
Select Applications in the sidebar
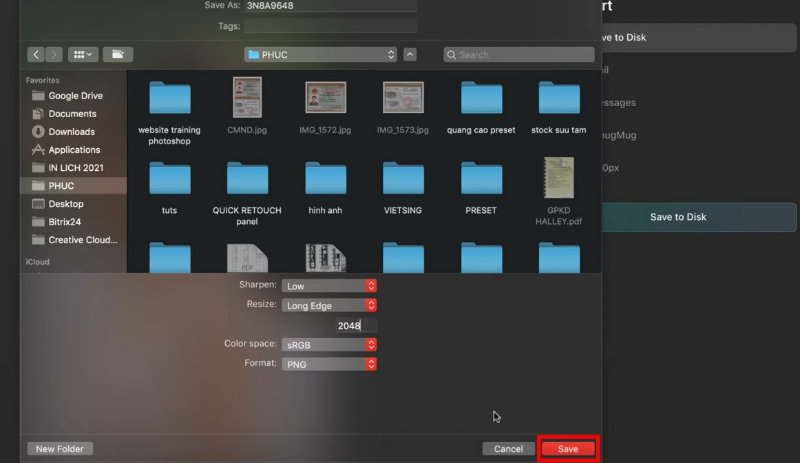click(73, 150)
